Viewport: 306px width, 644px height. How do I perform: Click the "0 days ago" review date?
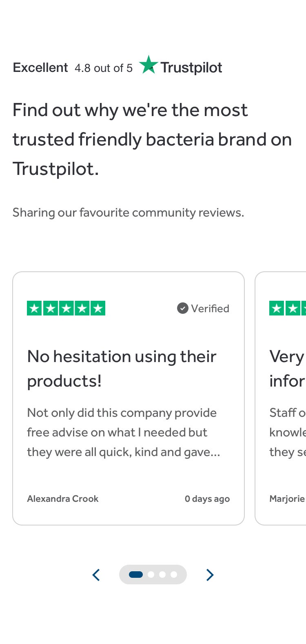tap(207, 499)
